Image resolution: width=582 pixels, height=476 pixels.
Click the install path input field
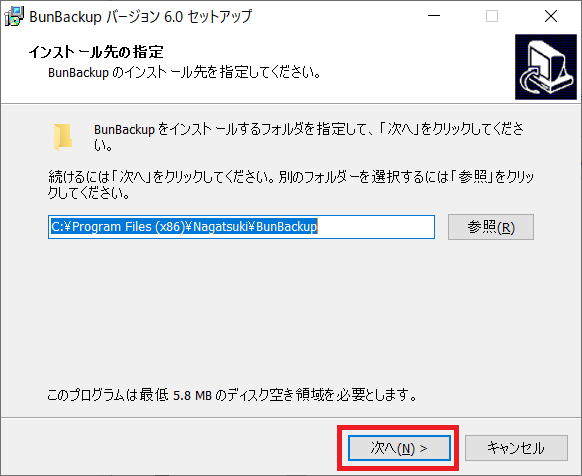241,227
